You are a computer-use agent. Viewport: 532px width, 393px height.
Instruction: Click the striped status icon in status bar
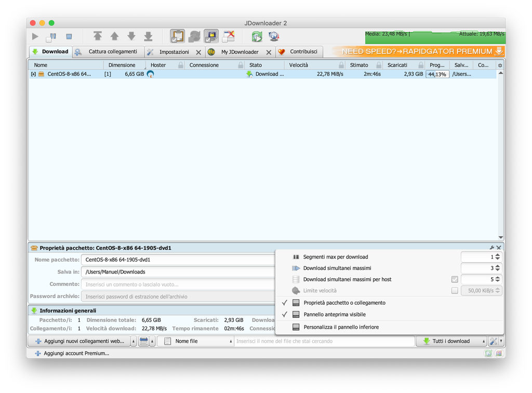click(x=499, y=354)
